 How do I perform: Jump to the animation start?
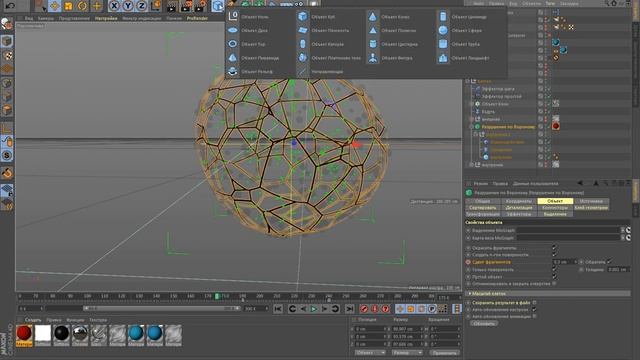pos(278,309)
